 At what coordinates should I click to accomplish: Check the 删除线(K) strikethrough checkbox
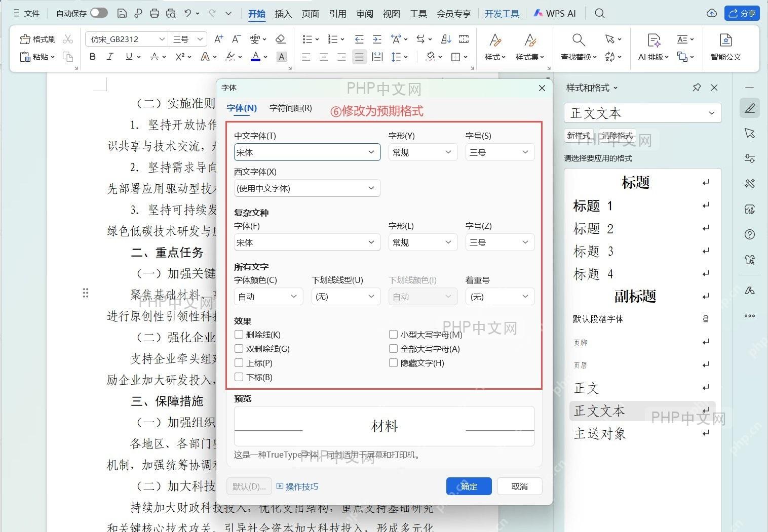[x=239, y=334]
